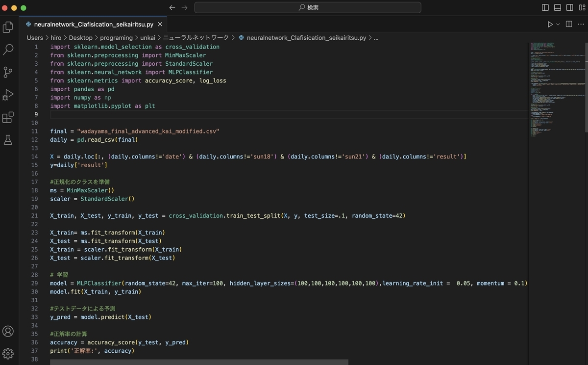Click scaler = StandardScaler() line
This screenshot has height=365, width=588.
(x=92, y=199)
